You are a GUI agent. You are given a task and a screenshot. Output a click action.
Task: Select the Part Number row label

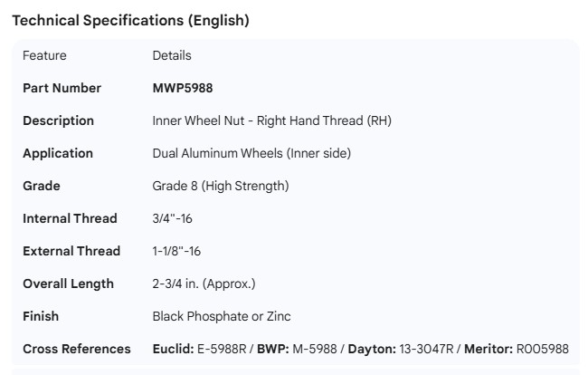62,88
